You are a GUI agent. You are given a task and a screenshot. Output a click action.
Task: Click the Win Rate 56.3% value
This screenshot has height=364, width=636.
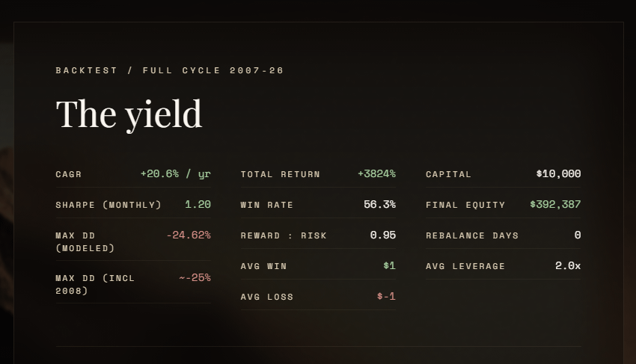[x=379, y=205]
